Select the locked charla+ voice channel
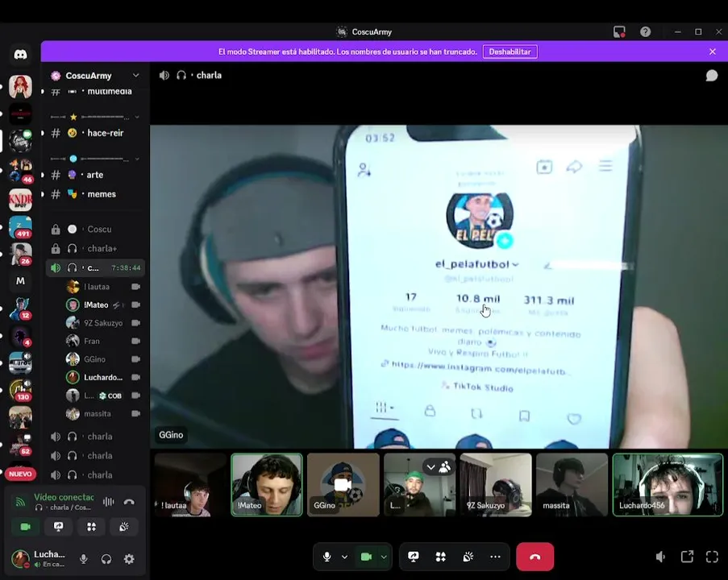Viewport: 728px width, 580px height. [x=95, y=249]
